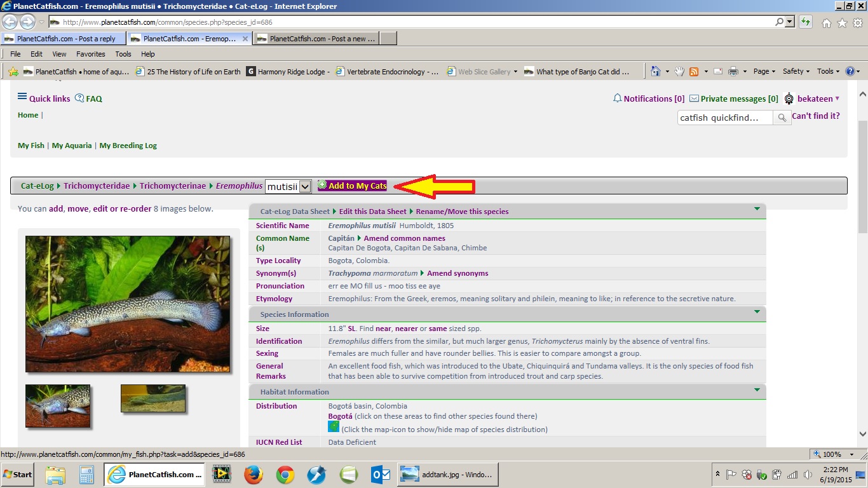Screen dimensions: 868x488
Task: Open the large Eremophilus mutisii photo
Action: point(128,304)
